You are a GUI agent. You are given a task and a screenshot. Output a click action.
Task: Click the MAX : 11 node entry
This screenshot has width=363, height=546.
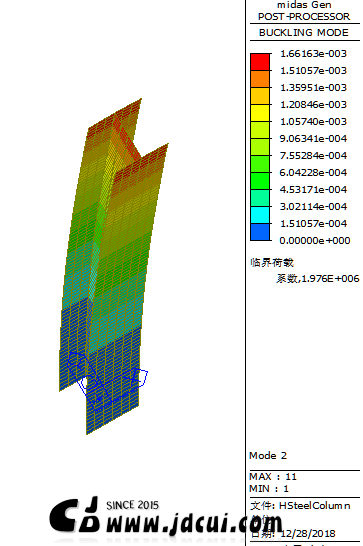pyautogui.click(x=273, y=476)
